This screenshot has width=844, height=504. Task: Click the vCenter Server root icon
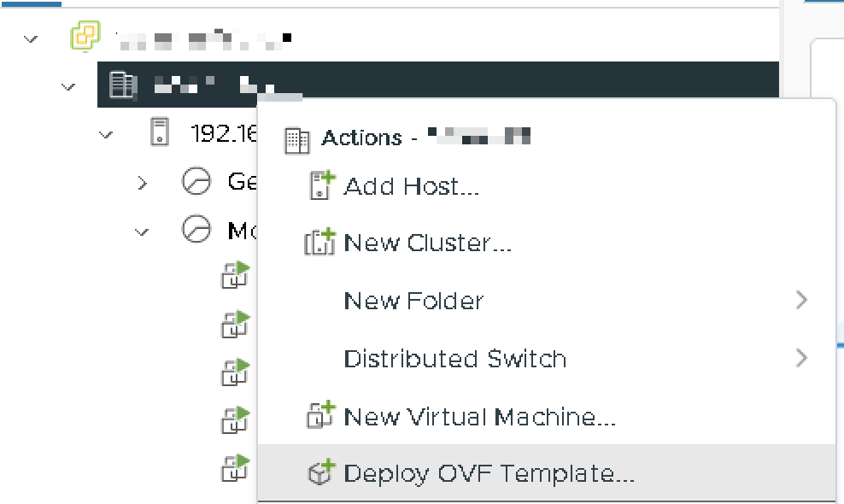coord(85,37)
